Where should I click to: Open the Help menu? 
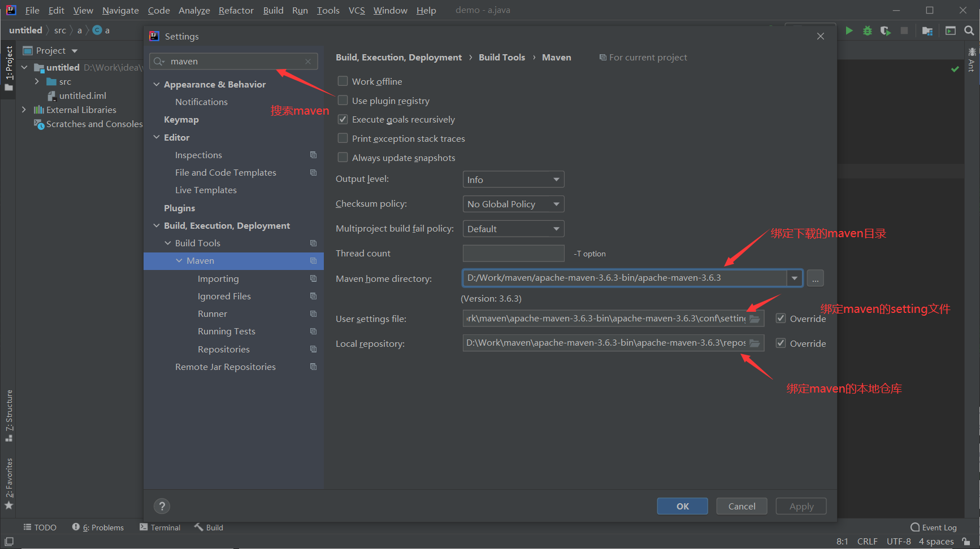point(426,10)
